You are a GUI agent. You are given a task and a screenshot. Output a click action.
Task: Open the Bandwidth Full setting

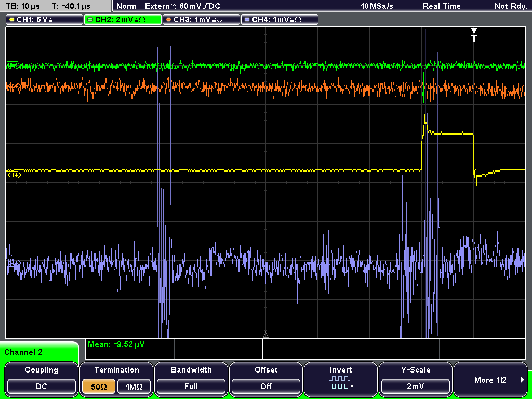(x=191, y=378)
